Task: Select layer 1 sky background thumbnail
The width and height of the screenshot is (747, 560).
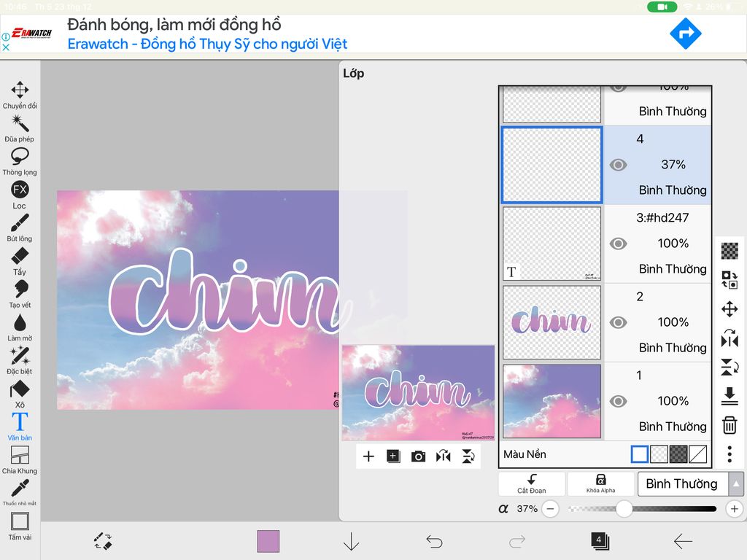Action: click(551, 402)
